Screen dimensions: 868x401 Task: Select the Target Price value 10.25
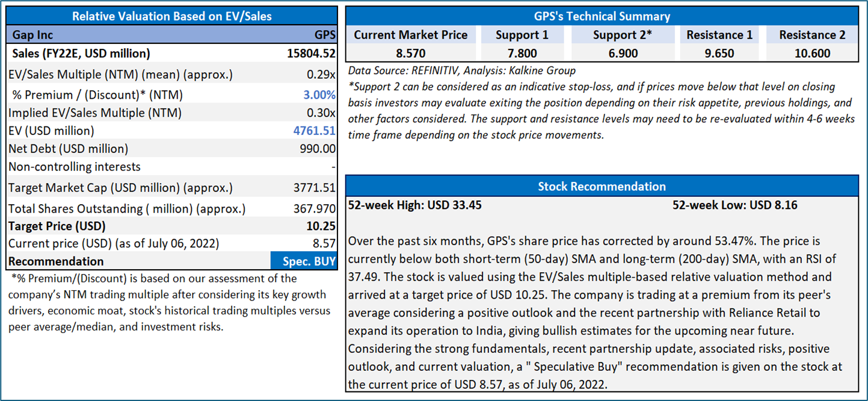coord(321,226)
